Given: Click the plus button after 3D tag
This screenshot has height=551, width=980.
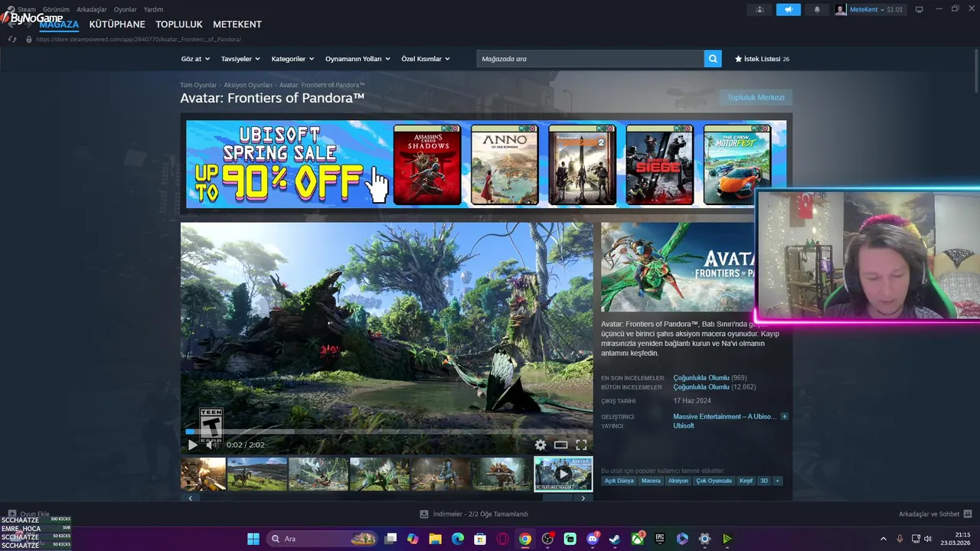Looking at the screenshot, I should click(x=777, y=481).
